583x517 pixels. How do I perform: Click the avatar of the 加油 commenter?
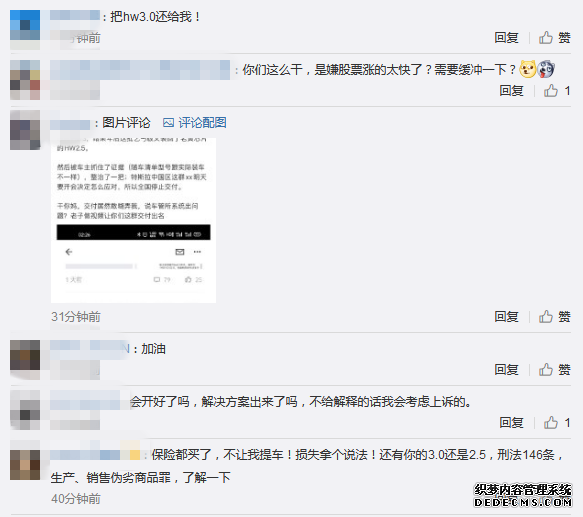pos(25,355)
